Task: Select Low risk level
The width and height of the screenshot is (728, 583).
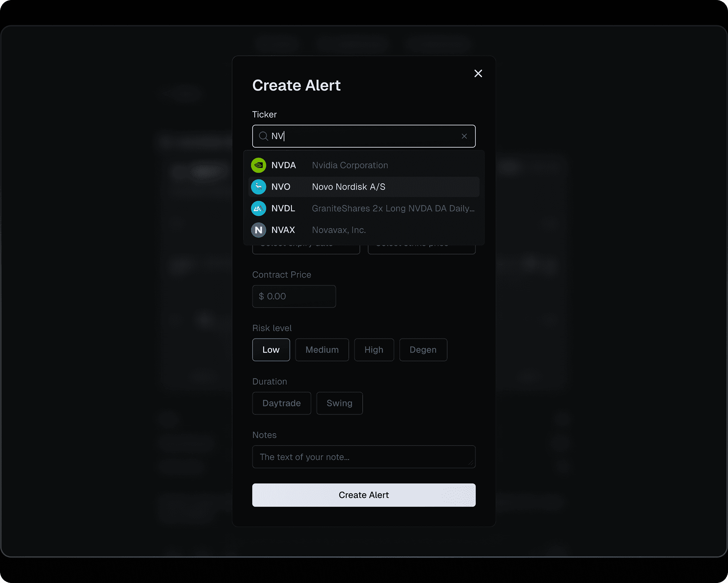Action: pos(271,350)
